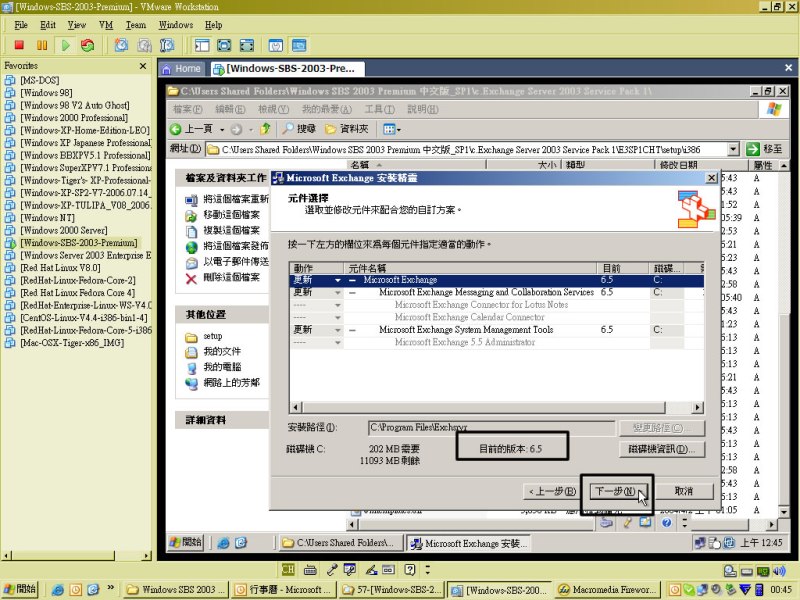Viewport: 800px width, 600px height.
Task: Click the VMware Reset icon
Action: 88,45
